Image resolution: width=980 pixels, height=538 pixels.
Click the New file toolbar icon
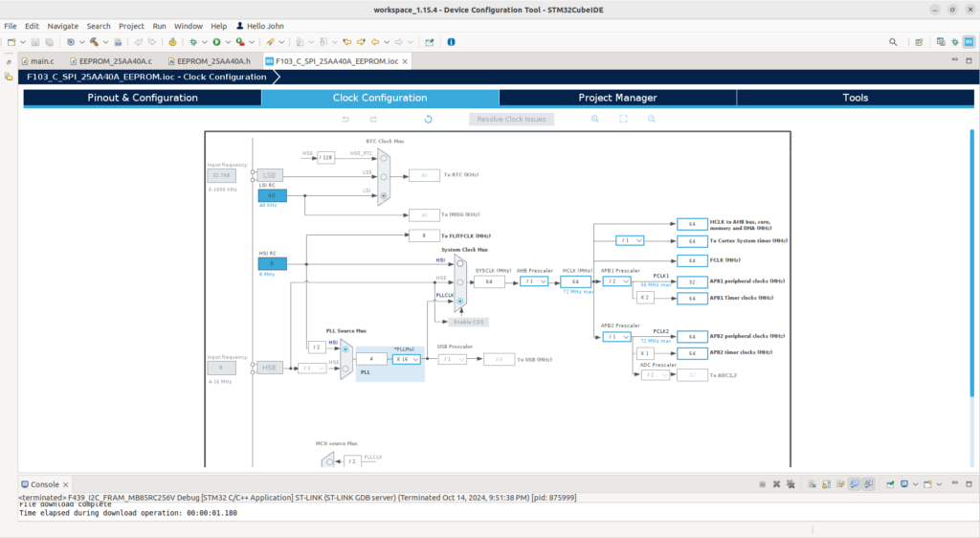click(11, 42)
